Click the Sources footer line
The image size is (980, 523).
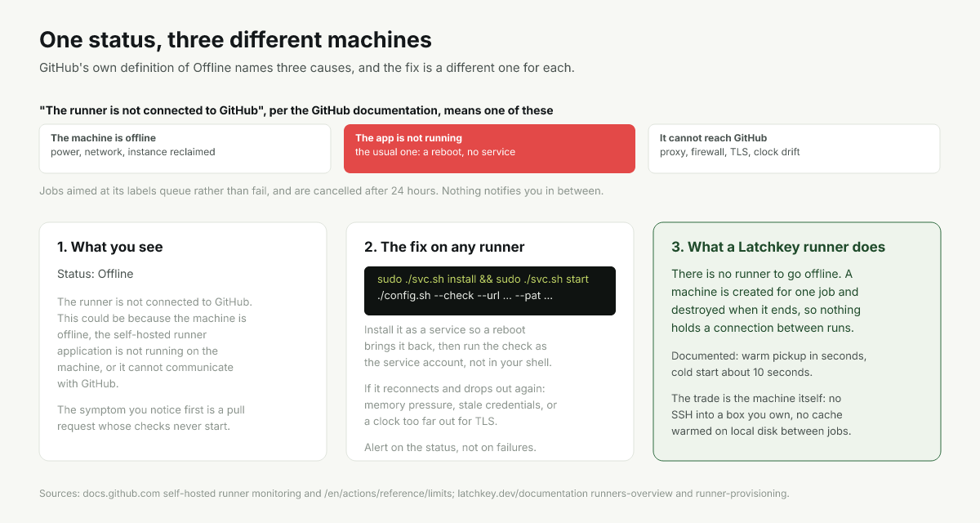[x=414, y=494]
